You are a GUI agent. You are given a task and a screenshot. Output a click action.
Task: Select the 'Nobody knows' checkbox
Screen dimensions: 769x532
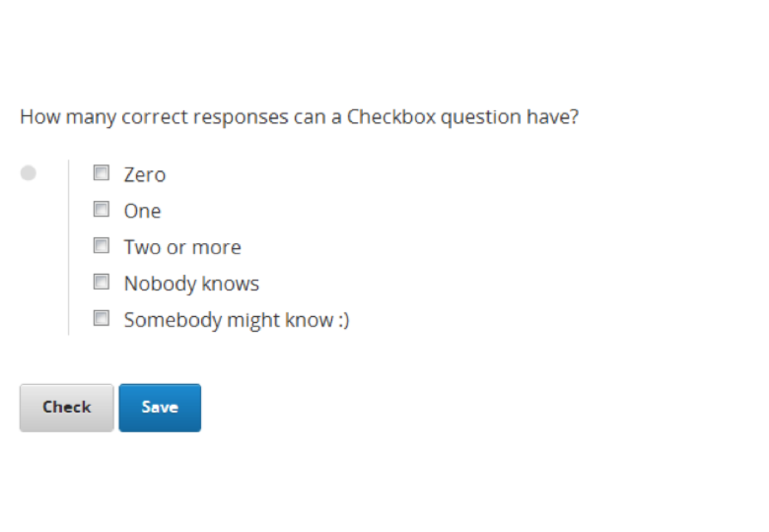pyautogui.click(x=101, y=282)
